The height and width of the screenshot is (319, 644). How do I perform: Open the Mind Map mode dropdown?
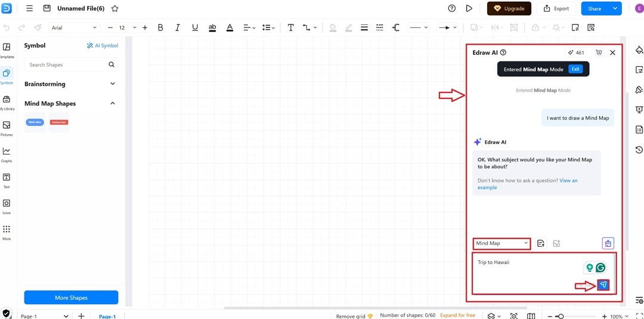click(501, 243)
